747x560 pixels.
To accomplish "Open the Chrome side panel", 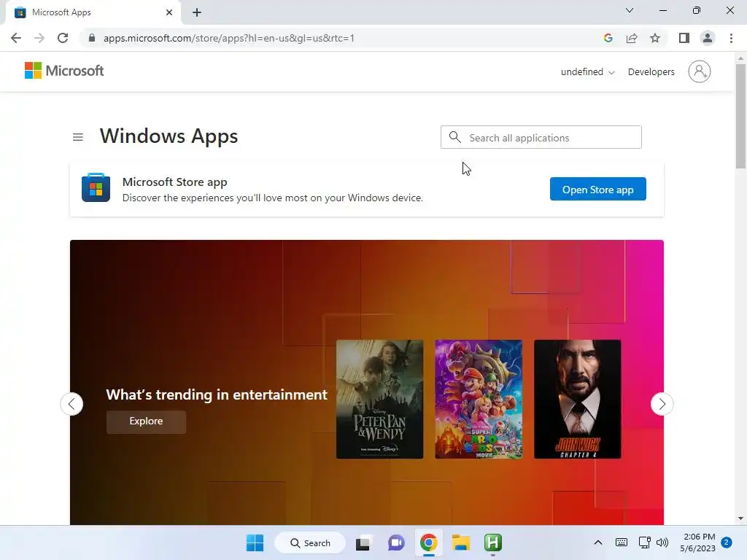I will coord(684,38).
